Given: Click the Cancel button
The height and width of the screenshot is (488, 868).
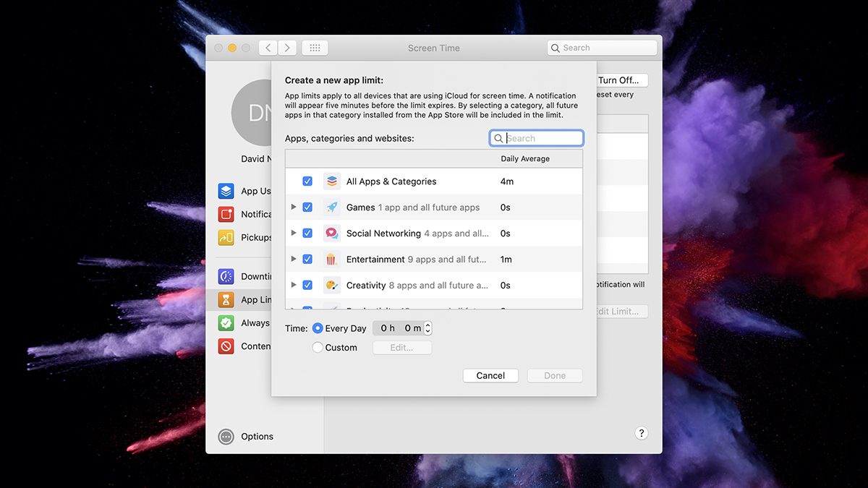Looking at the screenshot, I should click(x=490, y=376).
